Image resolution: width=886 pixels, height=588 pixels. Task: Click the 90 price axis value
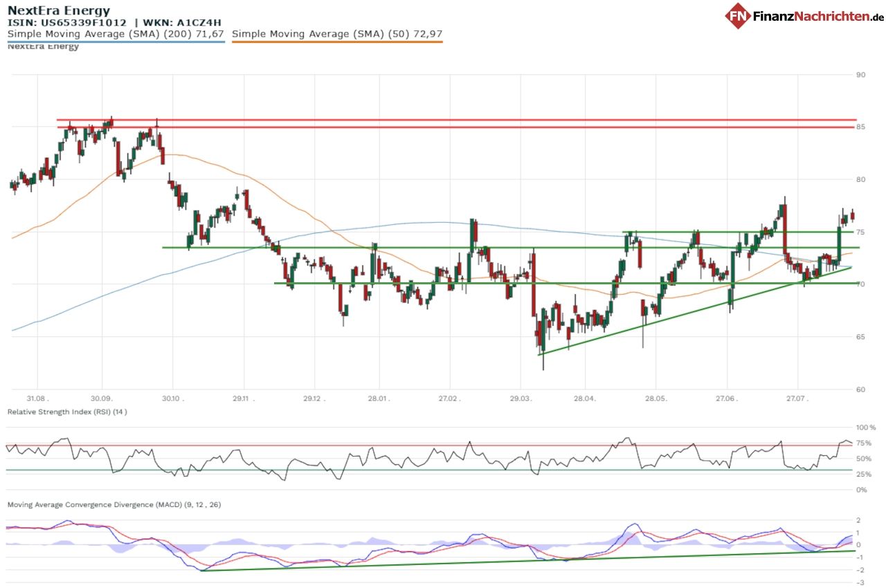coord(861,75)
